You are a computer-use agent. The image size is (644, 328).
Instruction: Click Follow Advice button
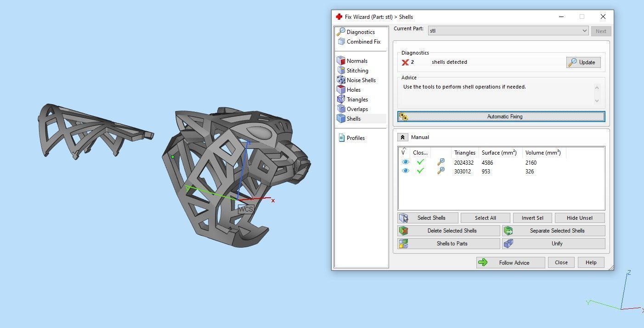pyautogui.click(x=510, y=263)
